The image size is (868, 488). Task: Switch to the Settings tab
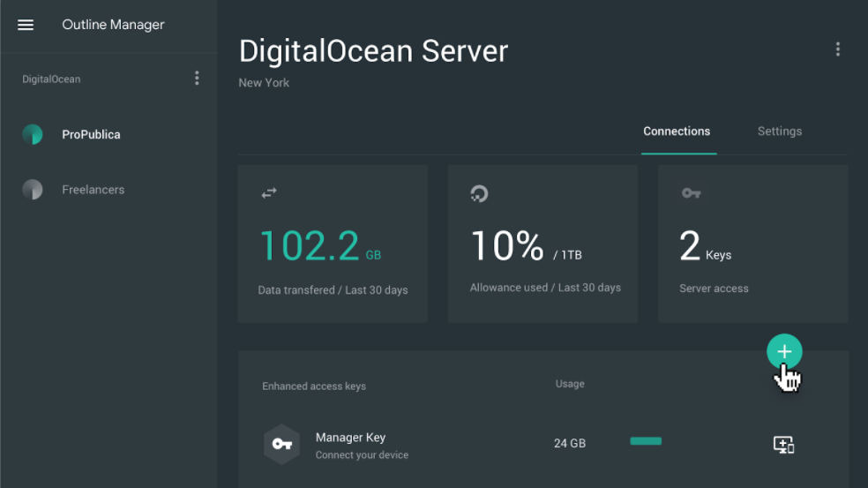tap(780, 131)
